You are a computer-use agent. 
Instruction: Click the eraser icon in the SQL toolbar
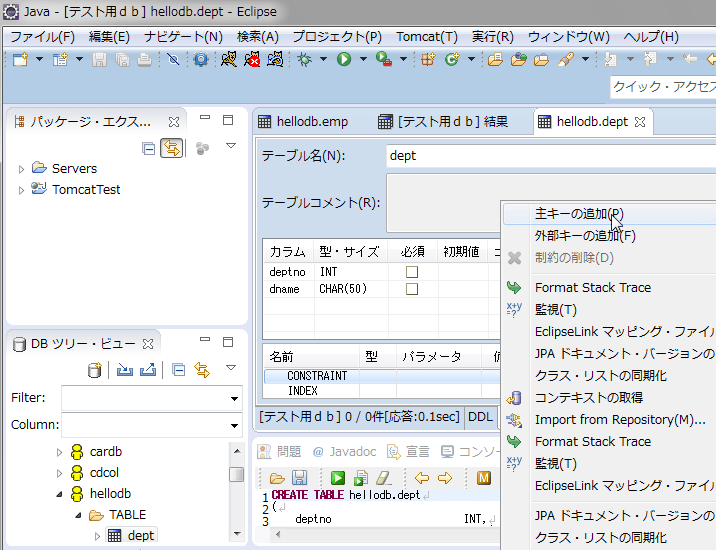[x=383, y=478]
